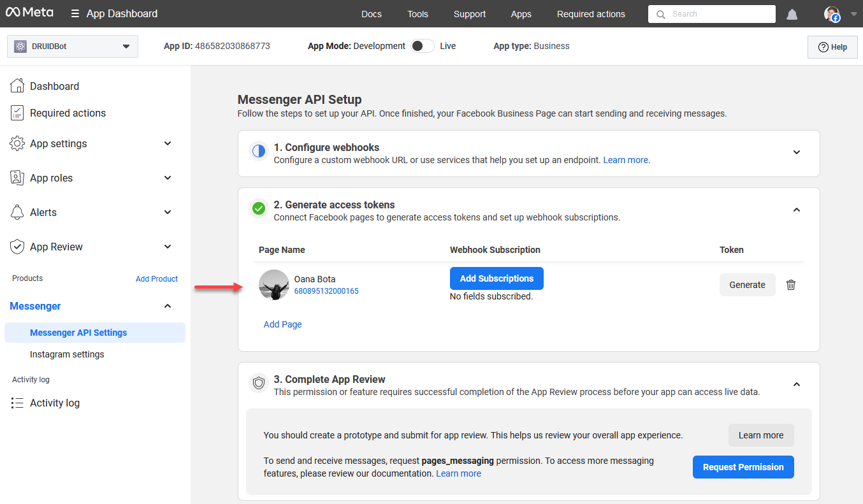863x504 pixels.
Task: Expand the App Review sidebar section
Action: coord(168,247)
